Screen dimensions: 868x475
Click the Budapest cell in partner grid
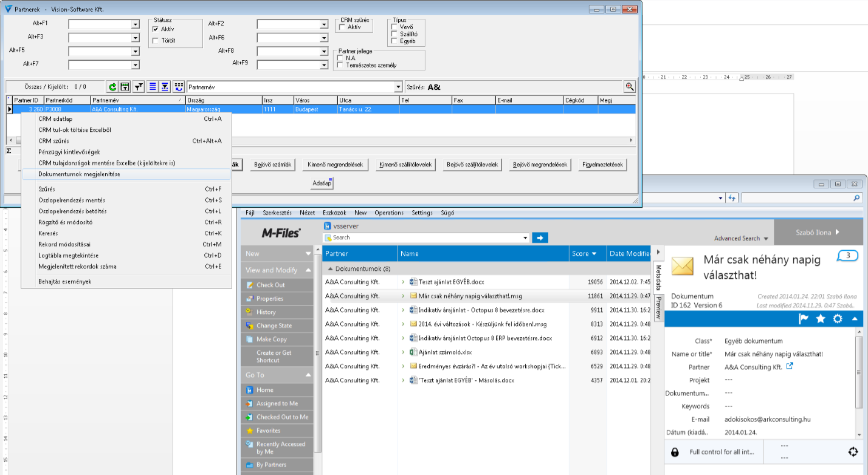tap(315, 109)
